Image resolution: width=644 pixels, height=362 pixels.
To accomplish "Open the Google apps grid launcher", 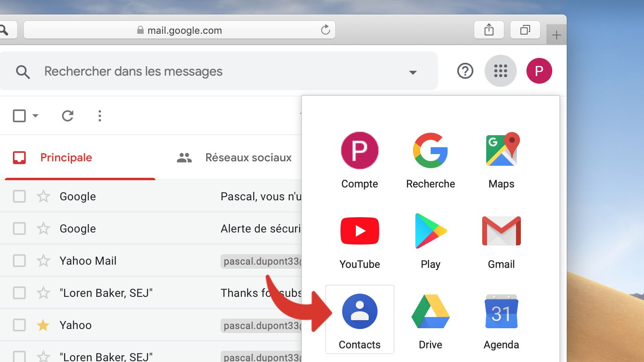I will coord(500,71).
